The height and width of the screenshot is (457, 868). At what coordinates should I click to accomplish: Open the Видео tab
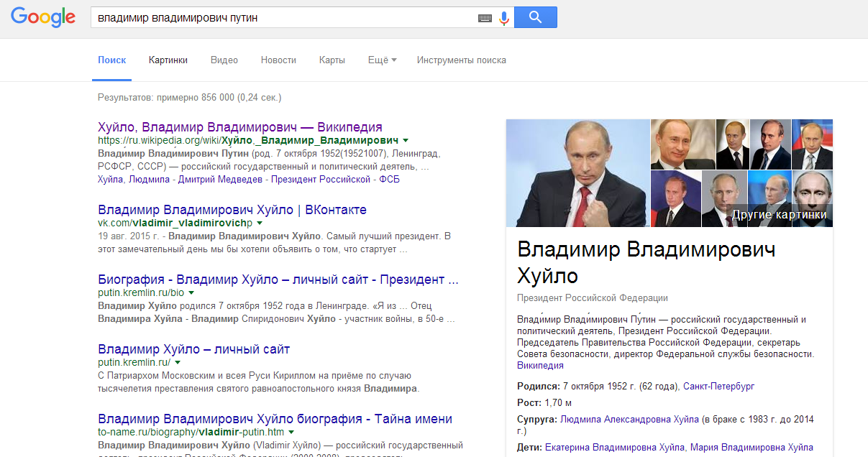click(224, 60)
